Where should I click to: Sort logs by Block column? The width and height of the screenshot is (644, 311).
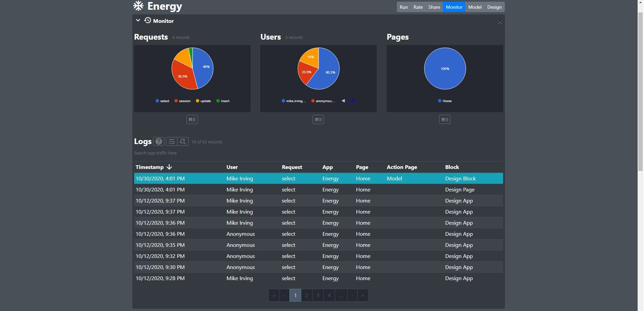tap(452, 167)
